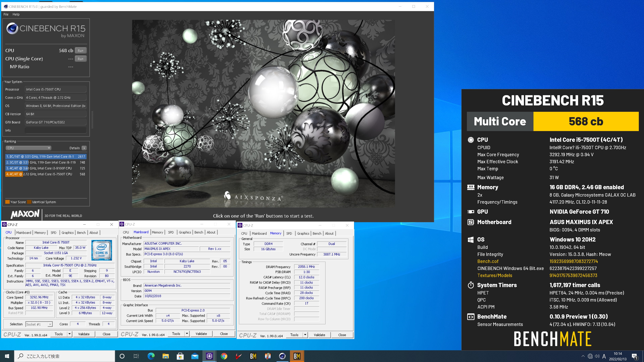This screenshot has width=644, height=362.
Task: Launch Google Chrome from taskbar
Action: (x=224, y=356)
